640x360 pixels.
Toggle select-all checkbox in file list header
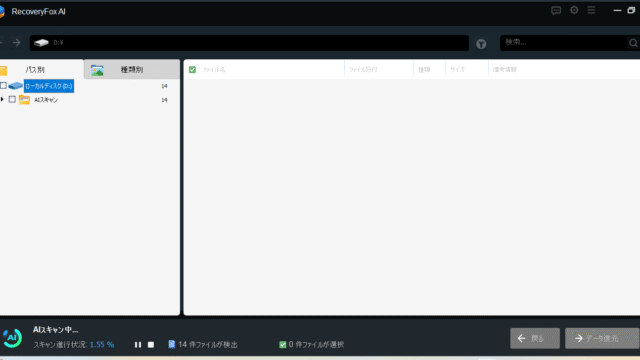pos(192,70)
